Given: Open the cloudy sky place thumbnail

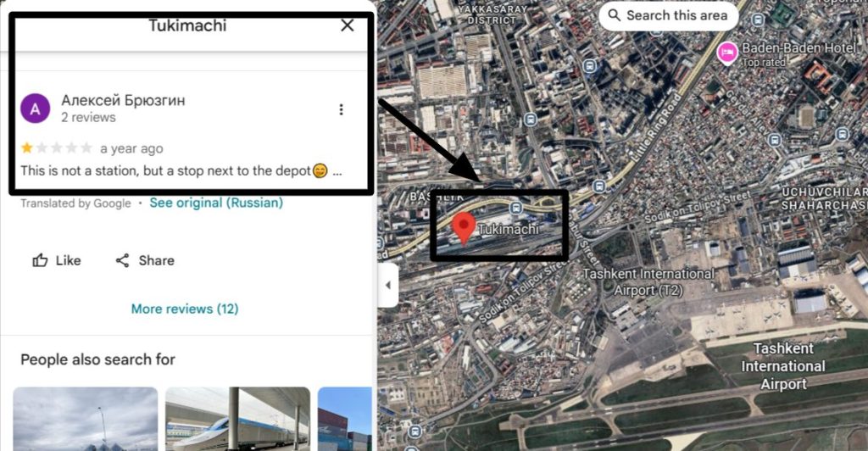Looking at the screenshot, I should [86, 419].
